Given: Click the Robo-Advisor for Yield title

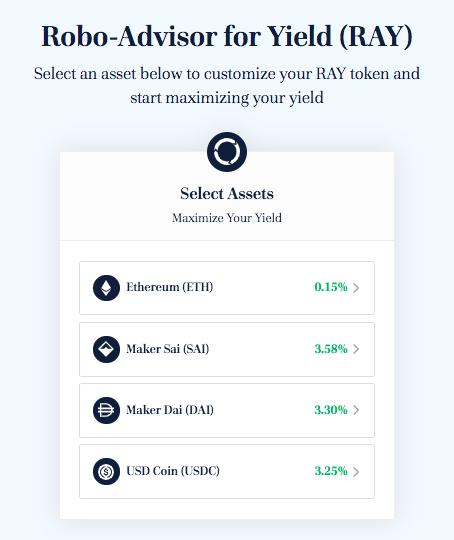Looking at the screenshot, I should pyautogui.click(x=227, y=37).
